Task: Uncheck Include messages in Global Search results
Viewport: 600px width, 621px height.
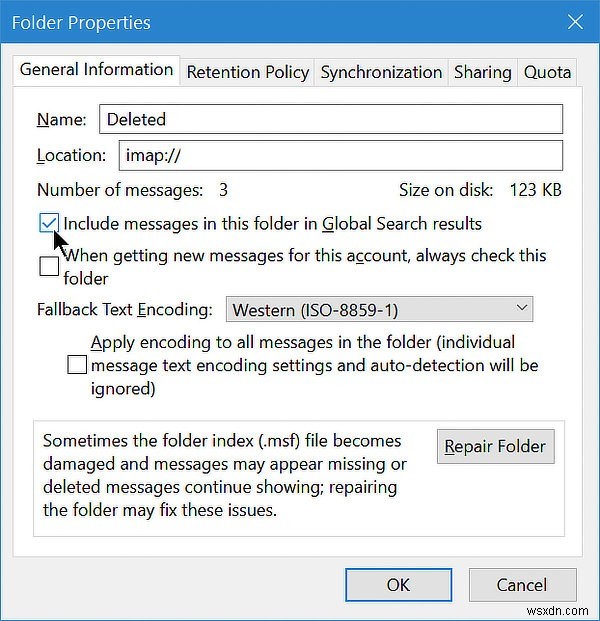Action: click(49, 223)
